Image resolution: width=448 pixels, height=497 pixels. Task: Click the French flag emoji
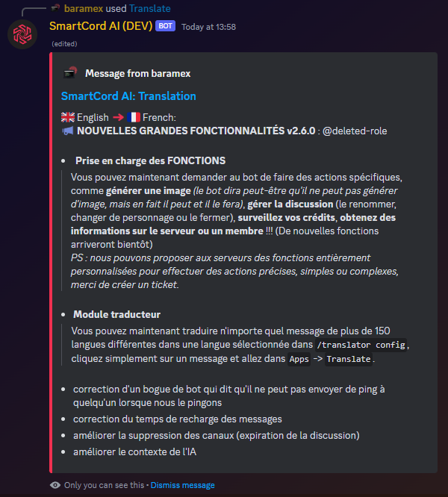point(134,117)
